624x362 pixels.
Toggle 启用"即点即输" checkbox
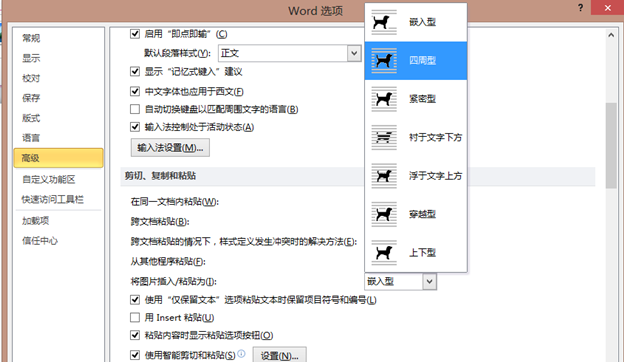(x=135, y=34)
